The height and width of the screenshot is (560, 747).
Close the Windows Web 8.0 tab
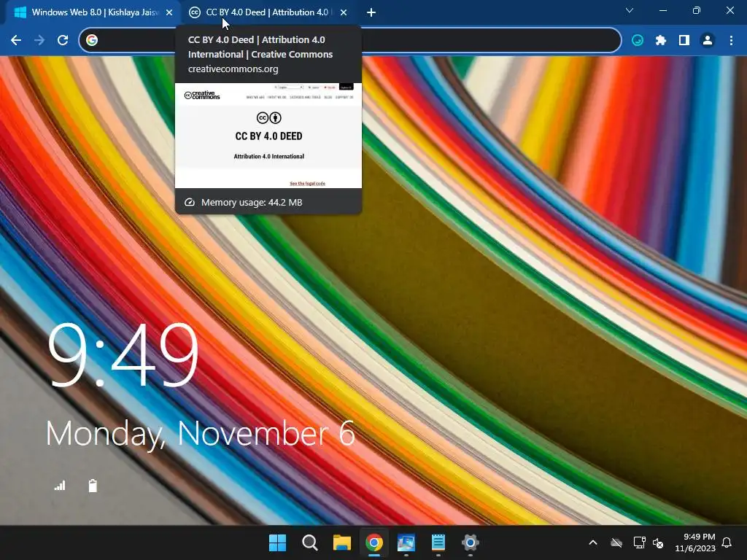point(169,12)
